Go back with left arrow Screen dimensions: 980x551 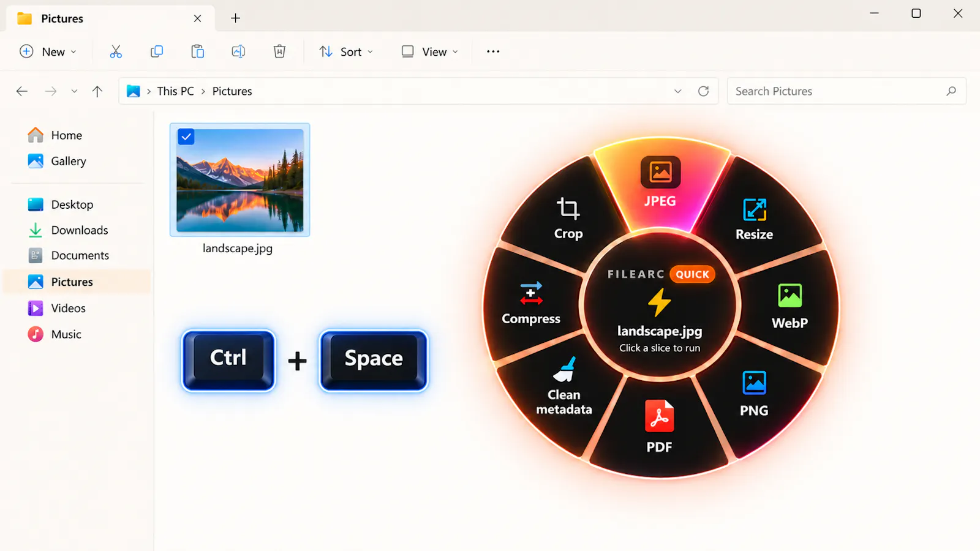click(22, 91)
